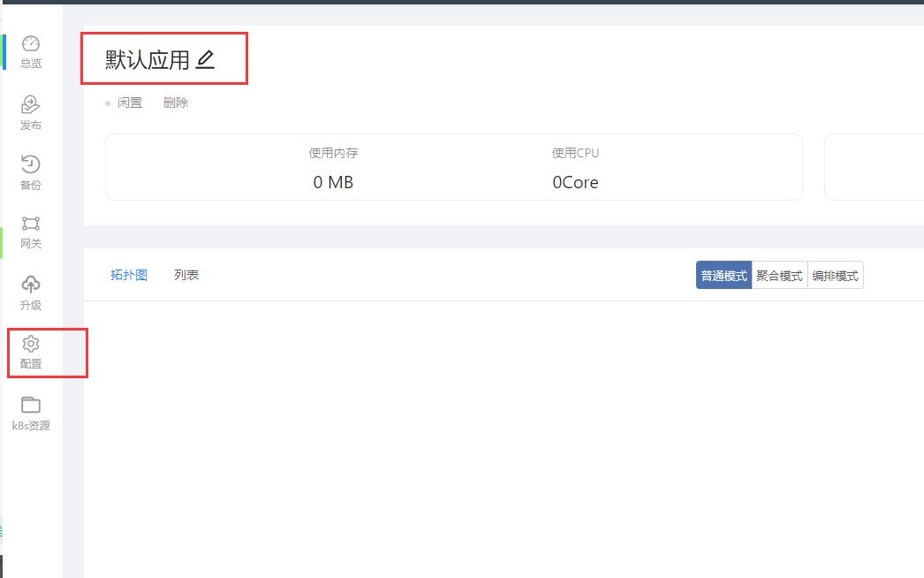Viewport: 924px width, 578px height.
Task: Click the 0 MB memory usage value
Action: click(x=333, y=182)
